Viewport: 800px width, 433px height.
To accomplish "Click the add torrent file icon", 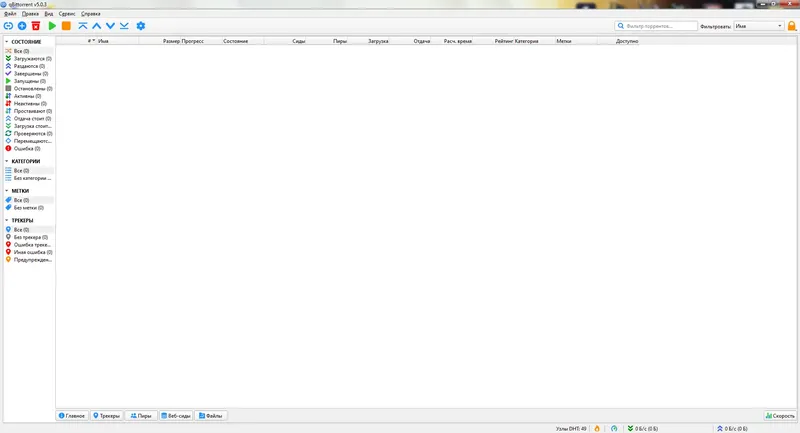I will tap(22, 26).
